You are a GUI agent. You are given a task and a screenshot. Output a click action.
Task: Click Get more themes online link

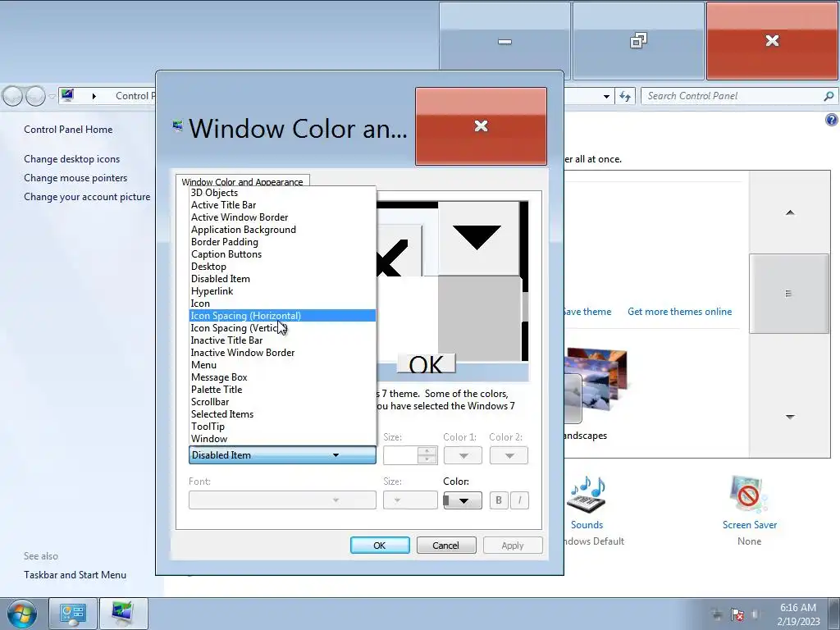pyautogui.click(x=679, y=312)
